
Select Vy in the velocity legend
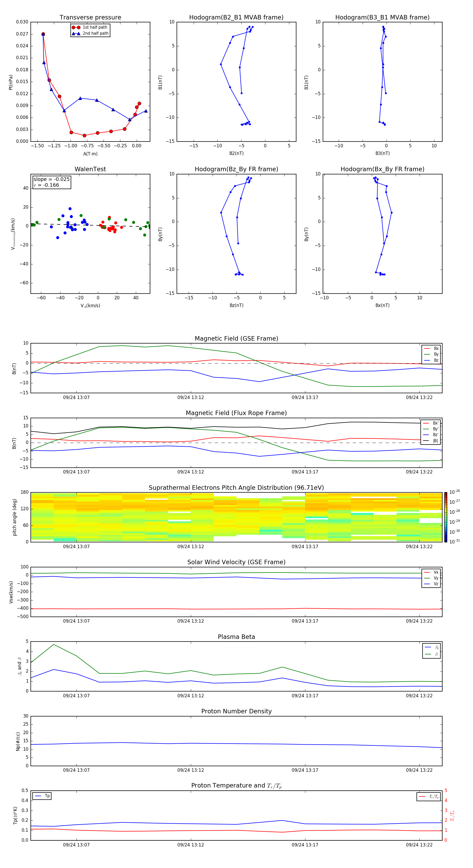[x=431, y=578]
